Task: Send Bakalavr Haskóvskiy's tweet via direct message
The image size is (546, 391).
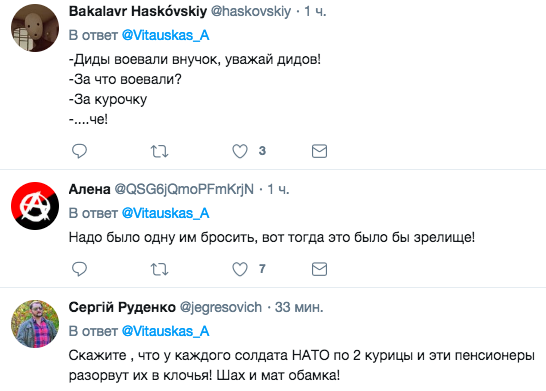Action: point(319,151)
